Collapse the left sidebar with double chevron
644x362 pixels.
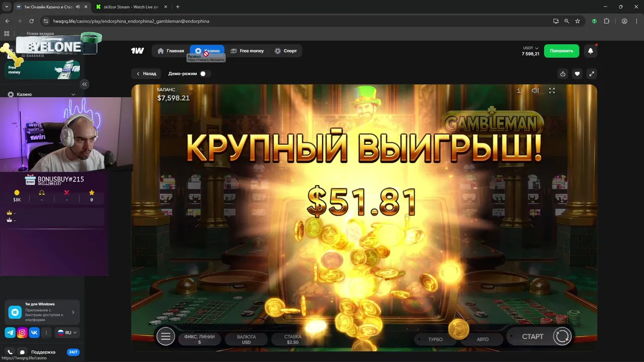pyautogui.click(x=85, y=84)
